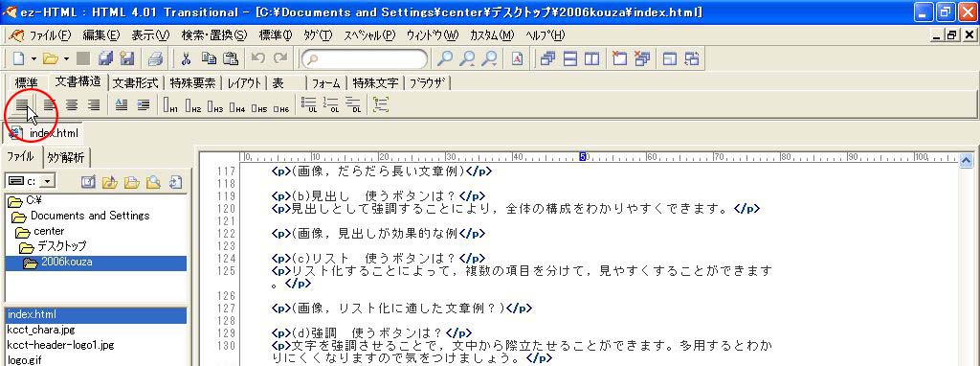The image size is (980, 366).
Task: Insert an H1 heading tag
Action: pyautogui.click(x=170, y=105)
